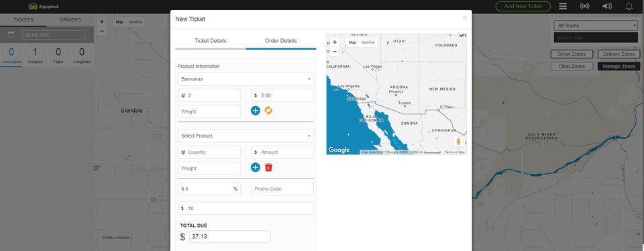Delete second product row via trash icon
This screenshot has height=251, width=644.
coord(268,167)
